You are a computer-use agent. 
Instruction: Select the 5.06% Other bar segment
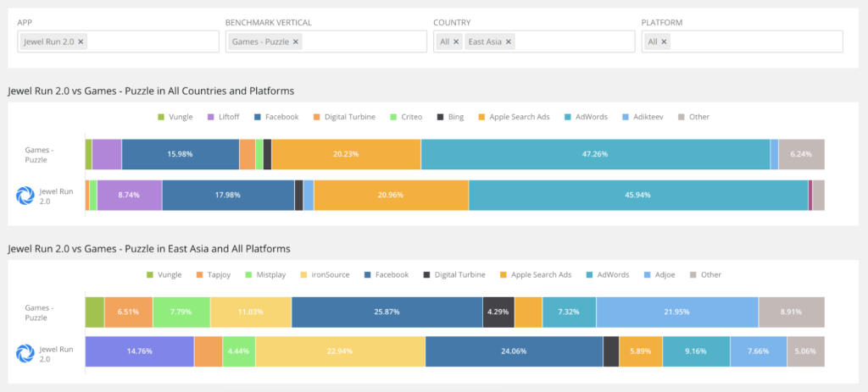tap(806, 351)
